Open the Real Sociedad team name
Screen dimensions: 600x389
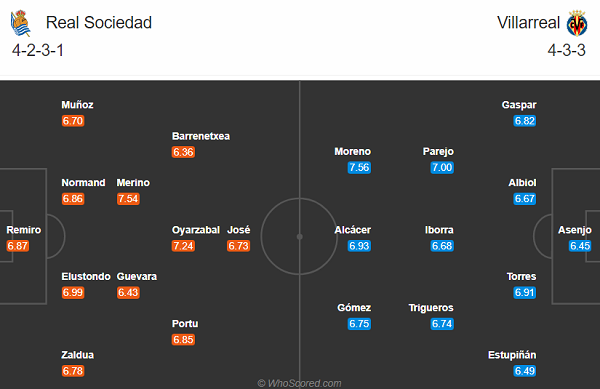click(x=99, y=23)
